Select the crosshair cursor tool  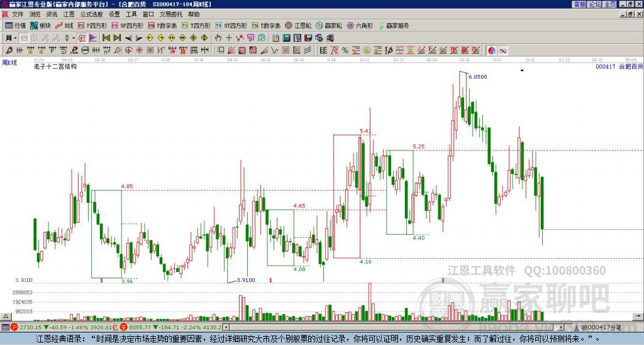(x=229, y=38)
